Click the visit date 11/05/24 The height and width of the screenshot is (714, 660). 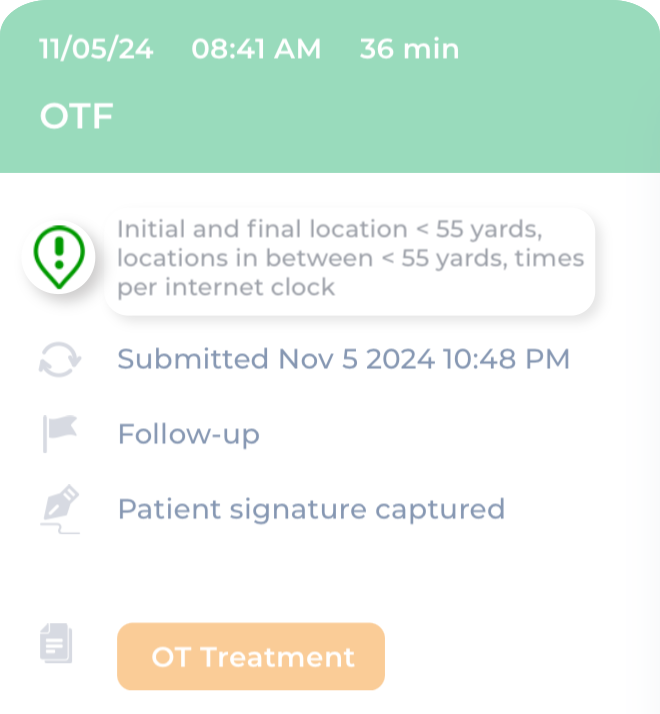[96, 49]
